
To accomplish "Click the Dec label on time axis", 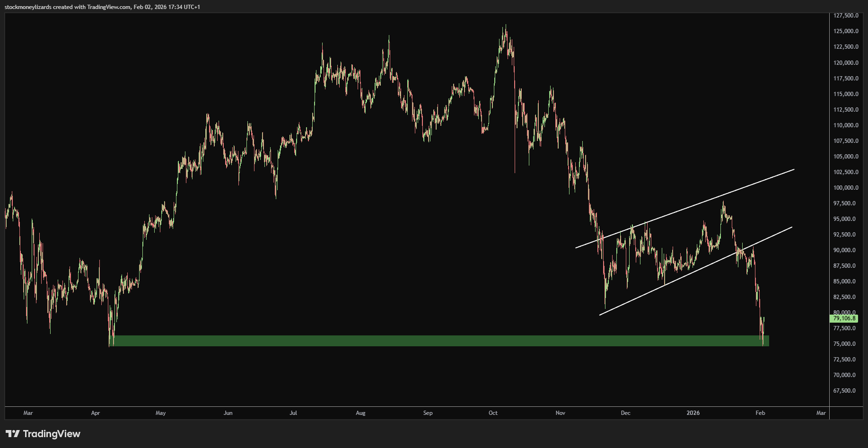I will (625, 413).
